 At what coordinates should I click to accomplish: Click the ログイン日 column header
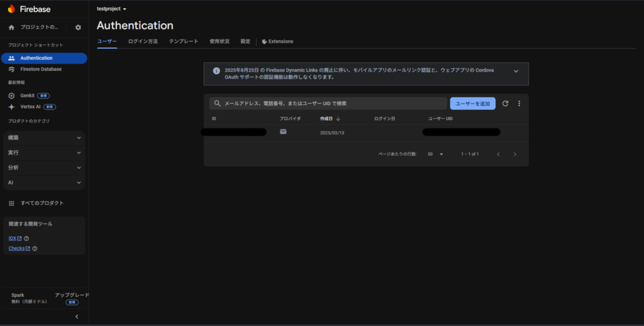[384, 119]
